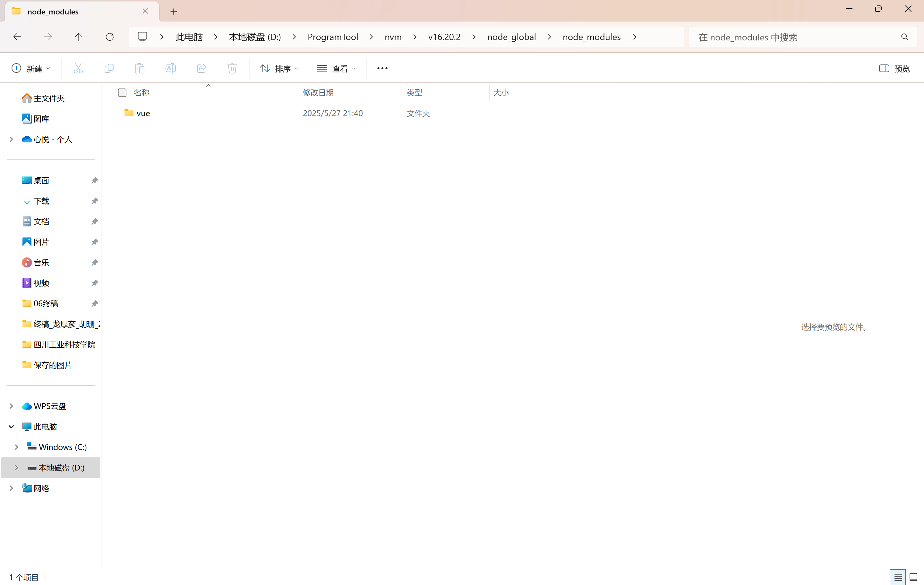
Task: Click the cut scissors icon
Action: 78,68
